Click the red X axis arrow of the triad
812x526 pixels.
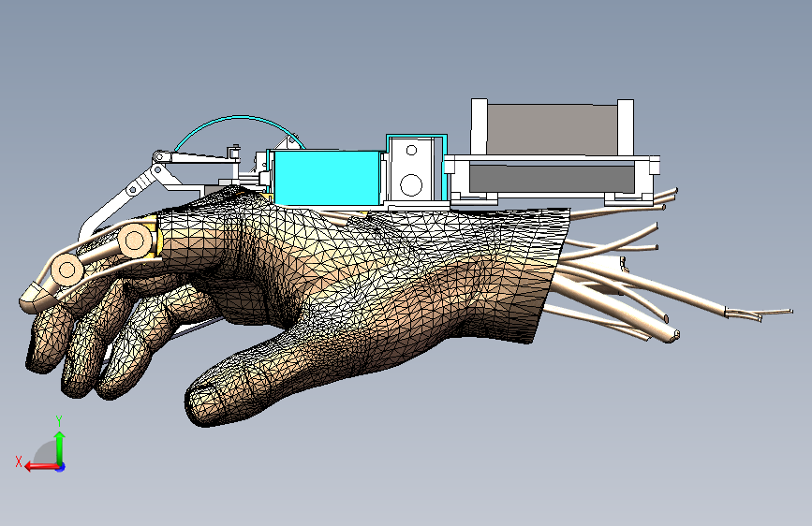[41, 466]
